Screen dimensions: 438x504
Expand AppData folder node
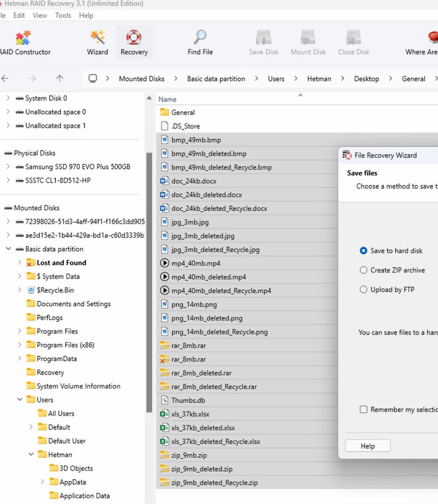(x=42, y=482)
